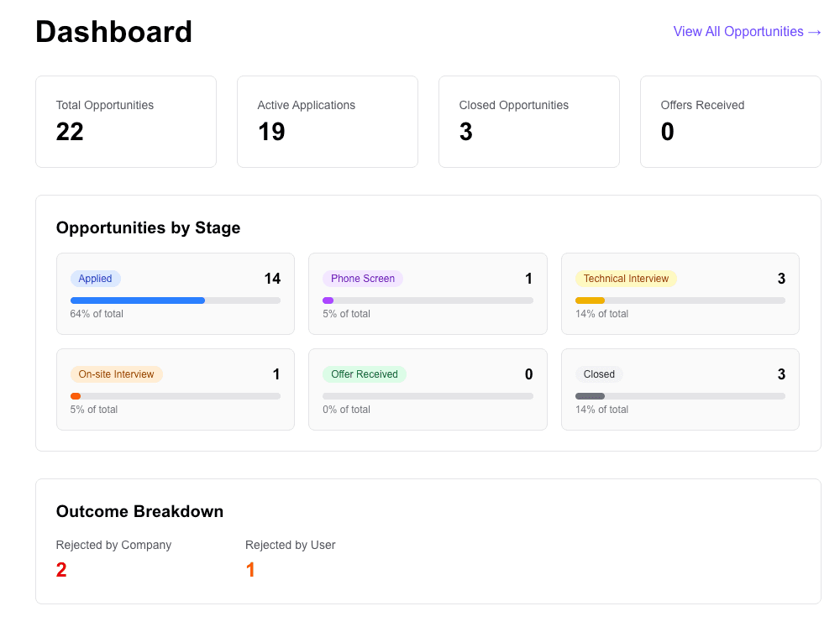The width and height of the screenshot is (840, 627).
Task: Click the Rejected by Company count 2
Action: coord(60,569)
